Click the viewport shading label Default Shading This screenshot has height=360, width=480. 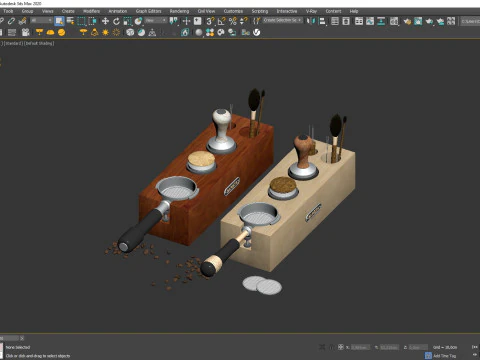[39, 43]
